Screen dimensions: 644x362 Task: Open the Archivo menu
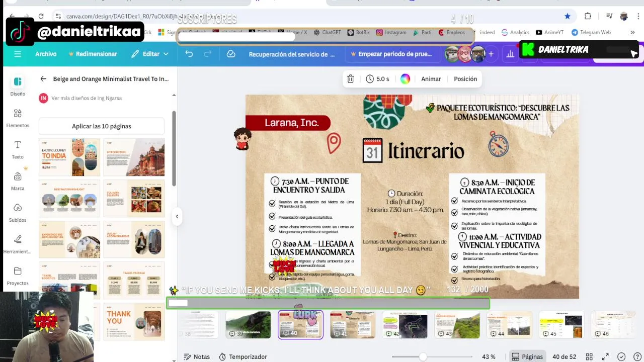pos(46,54)
